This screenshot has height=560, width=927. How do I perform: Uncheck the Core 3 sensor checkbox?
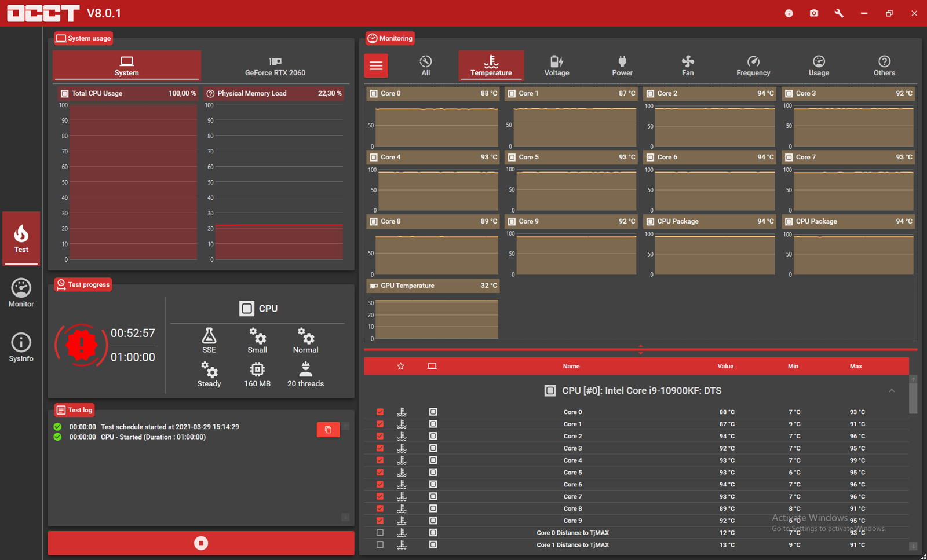tap(380, 448)
